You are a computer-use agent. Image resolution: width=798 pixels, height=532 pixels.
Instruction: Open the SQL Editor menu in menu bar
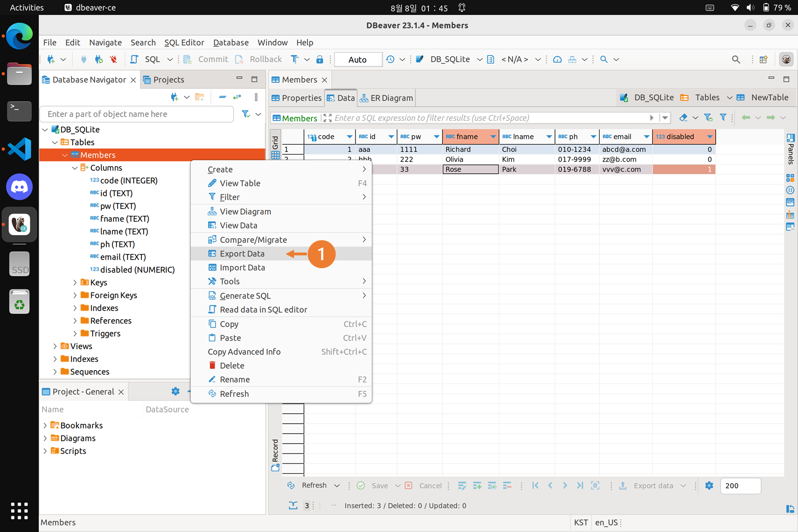(x=184, y=43)
